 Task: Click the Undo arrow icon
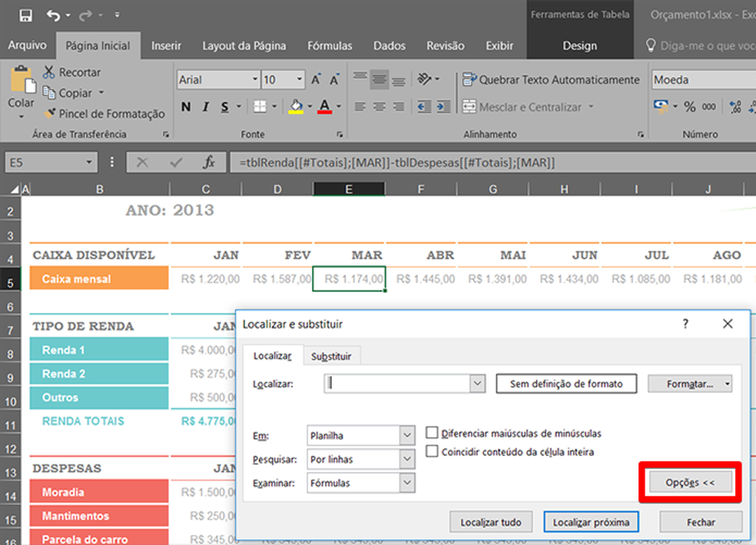click(x=53, y=15)
